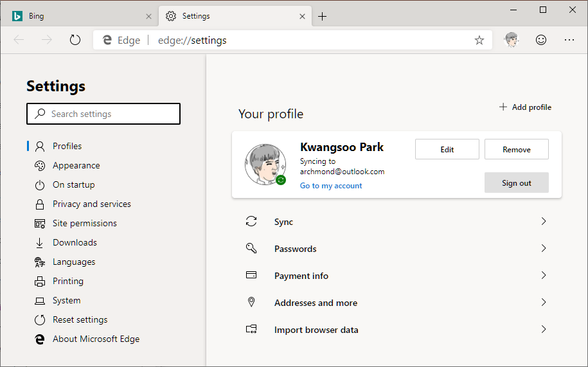Click the Appearance palette icon

(40, 166)
